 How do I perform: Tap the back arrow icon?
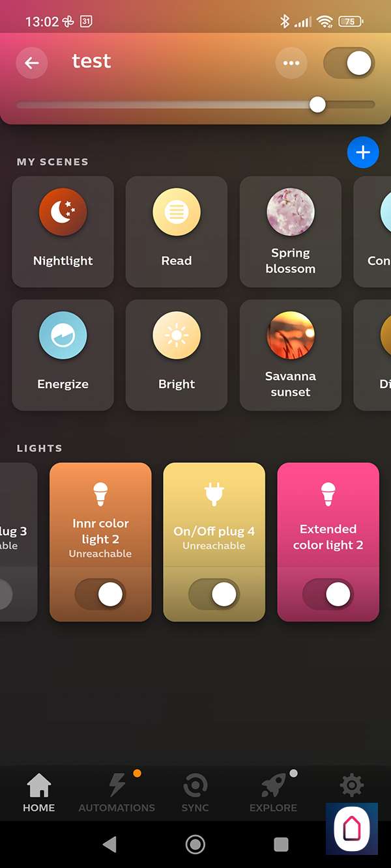31,63
